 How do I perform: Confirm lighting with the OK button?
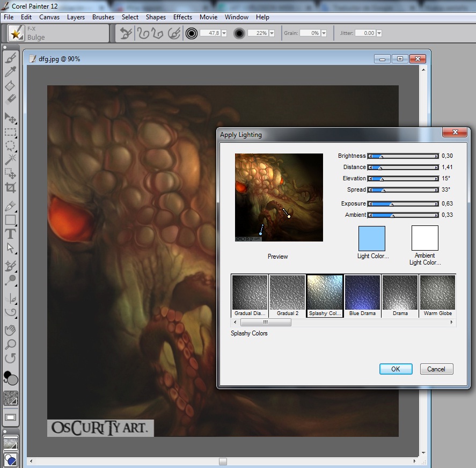pyautogui.click(x=396, y=369)
